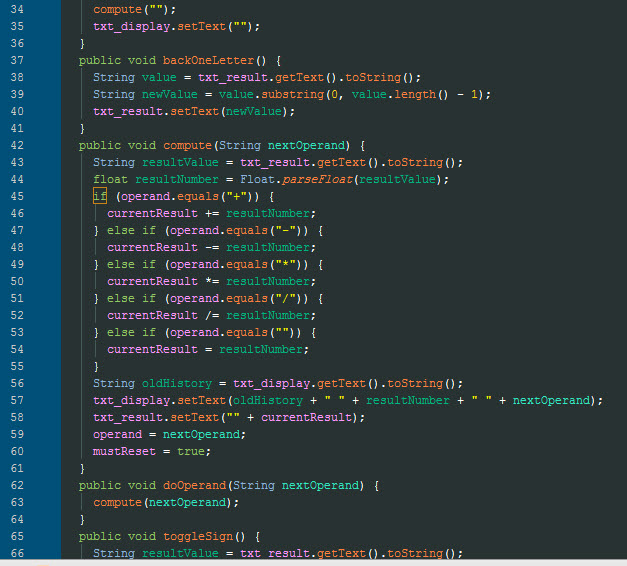
Task: Click compute("") call on line 34
Action: coord(134,9)
